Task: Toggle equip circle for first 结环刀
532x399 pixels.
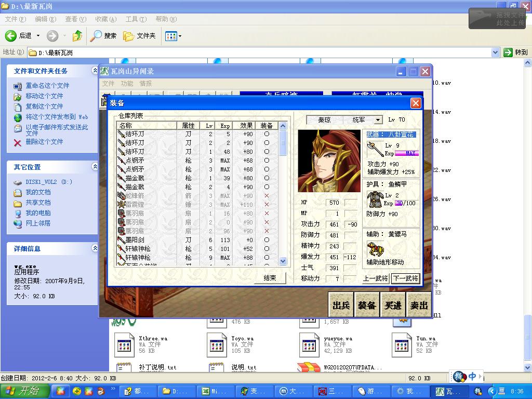Action: [x=267, y=134]
